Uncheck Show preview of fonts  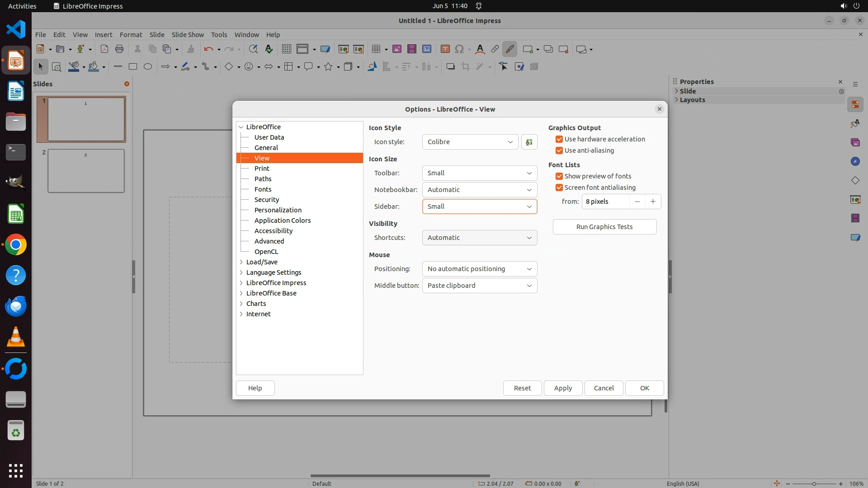(559, 176)
